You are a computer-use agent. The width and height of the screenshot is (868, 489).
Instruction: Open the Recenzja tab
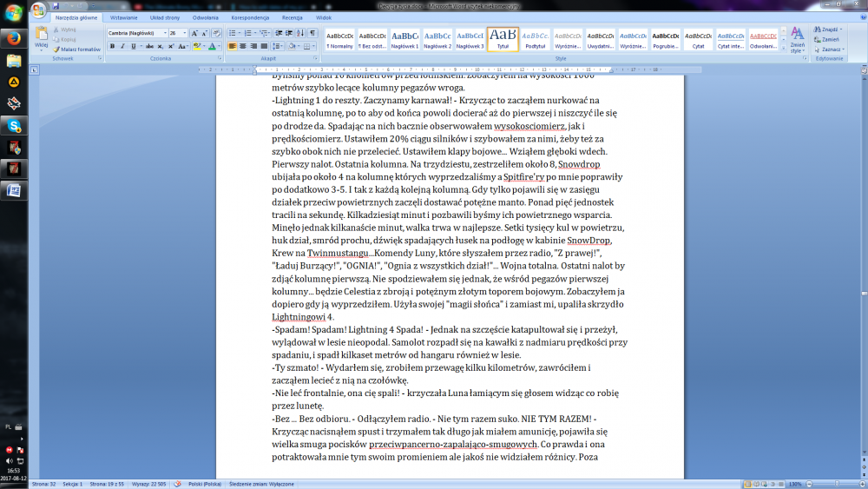click(x=292, y=17)
